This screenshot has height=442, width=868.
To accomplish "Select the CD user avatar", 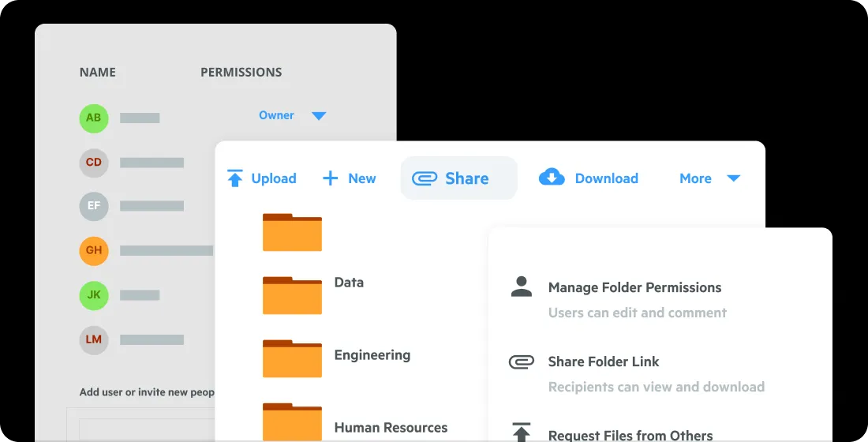I will tap(94, 163).
